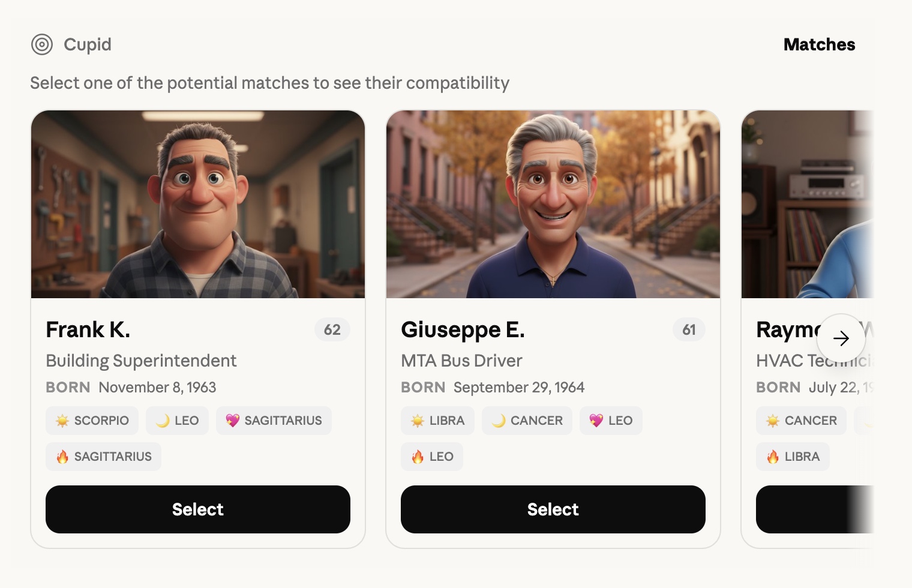Click the heart icon on Frank's Sagittarius tag
This screenshot has width=912, height=588.
[232, 421]
